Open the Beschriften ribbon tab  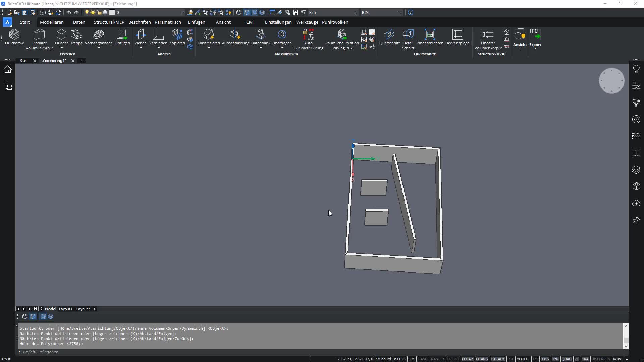tap(140, 22)
